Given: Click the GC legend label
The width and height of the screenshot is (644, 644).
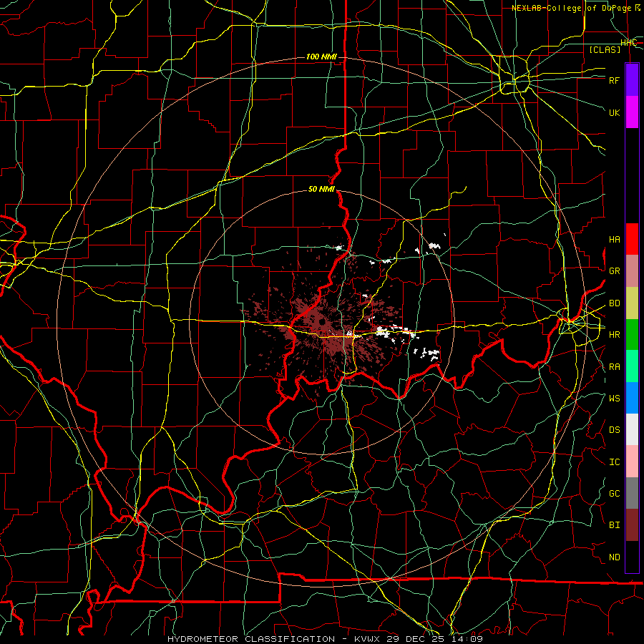Looking at the screenshot, I should pos(614,494).
